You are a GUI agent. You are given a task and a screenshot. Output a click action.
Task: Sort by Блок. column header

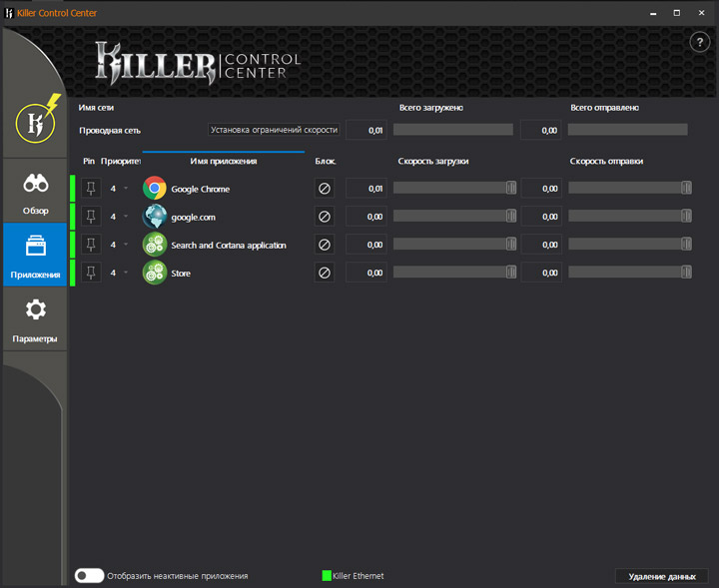click(326, 161)
